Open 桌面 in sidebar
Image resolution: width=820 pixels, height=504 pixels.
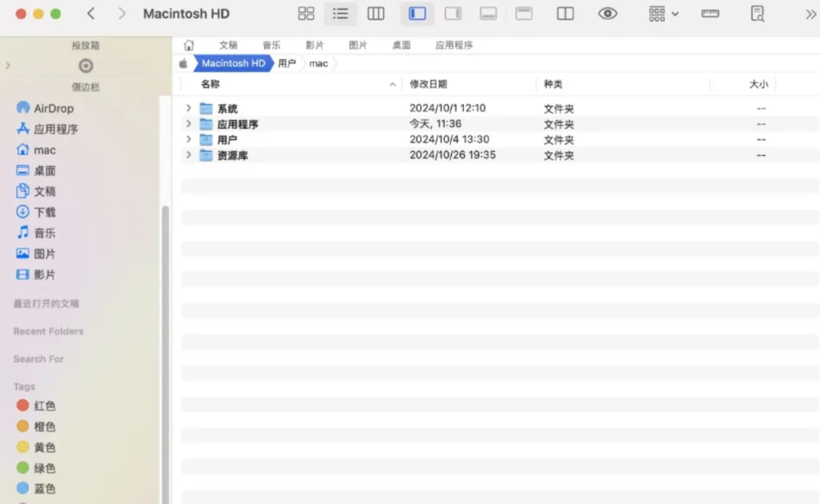36,171
